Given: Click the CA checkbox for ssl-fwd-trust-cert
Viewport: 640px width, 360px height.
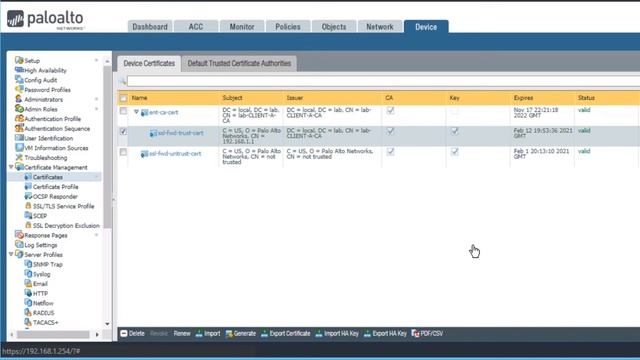Looking at the screenshot, I should click(x=391, y=131).
